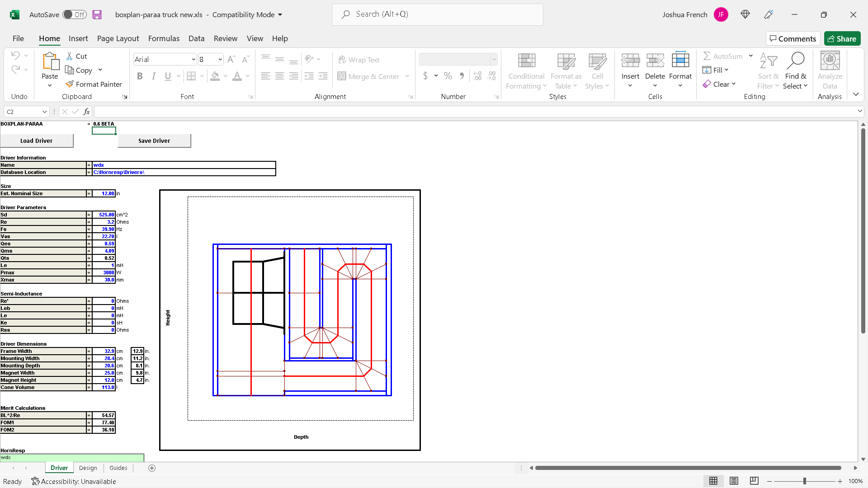Screen dimensions: 868x488
Task: Switch to the Guides sheet tab
Action: [x=118, y=468]
